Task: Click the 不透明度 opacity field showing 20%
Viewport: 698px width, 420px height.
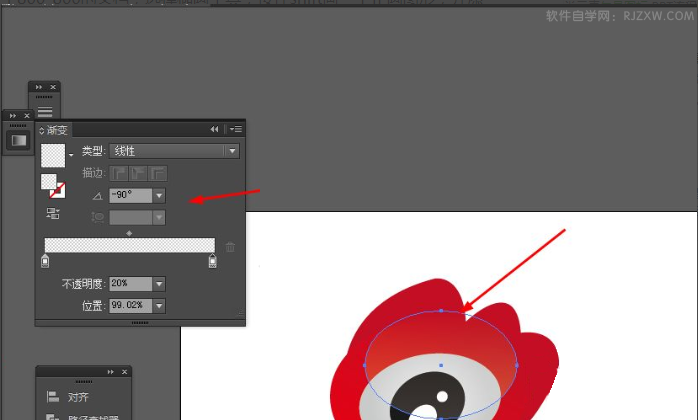Action: pyautogui.click(x=131, y=284)
